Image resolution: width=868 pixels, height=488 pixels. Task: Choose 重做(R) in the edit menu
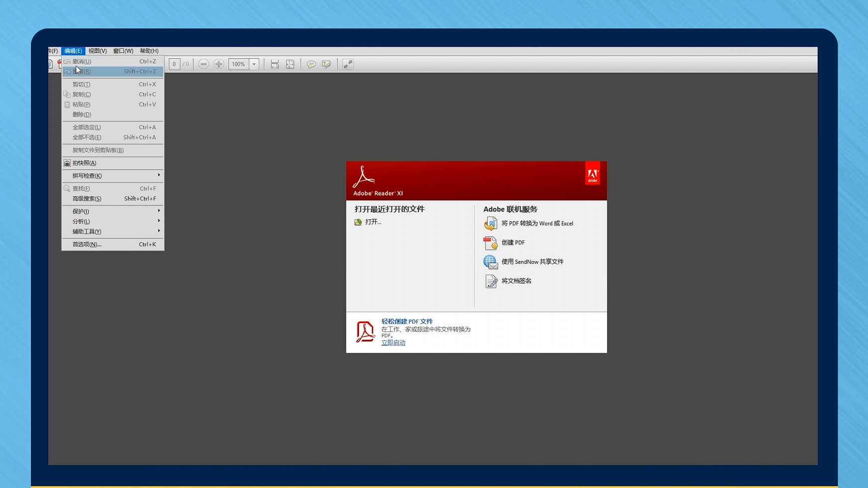coord(113,71)
